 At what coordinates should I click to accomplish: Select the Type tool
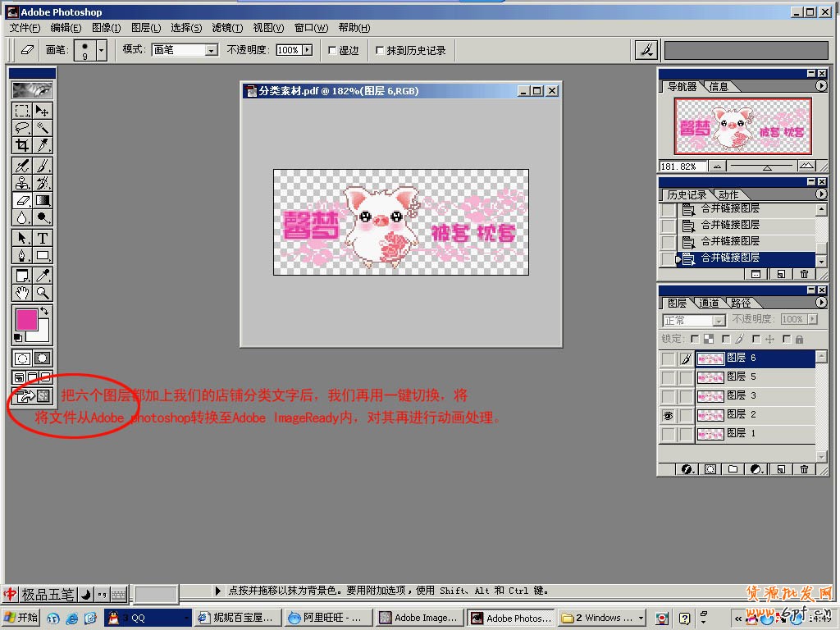43,238
